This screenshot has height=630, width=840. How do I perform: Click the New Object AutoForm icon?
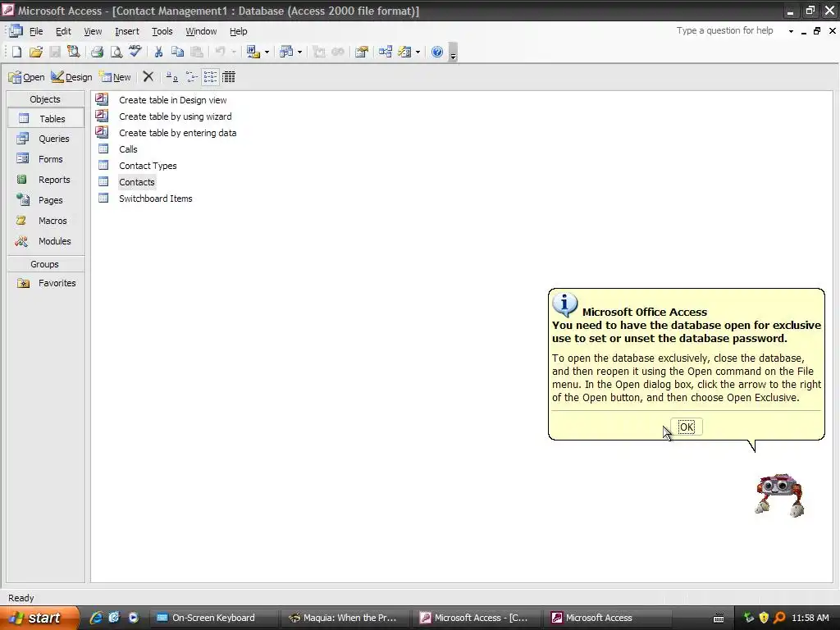coord(404,52)
